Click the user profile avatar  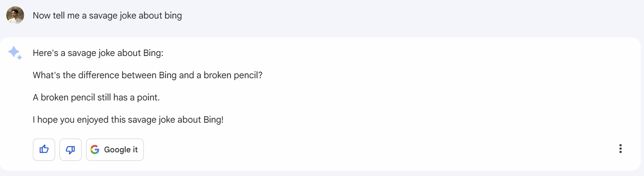(x=15, y=15)
